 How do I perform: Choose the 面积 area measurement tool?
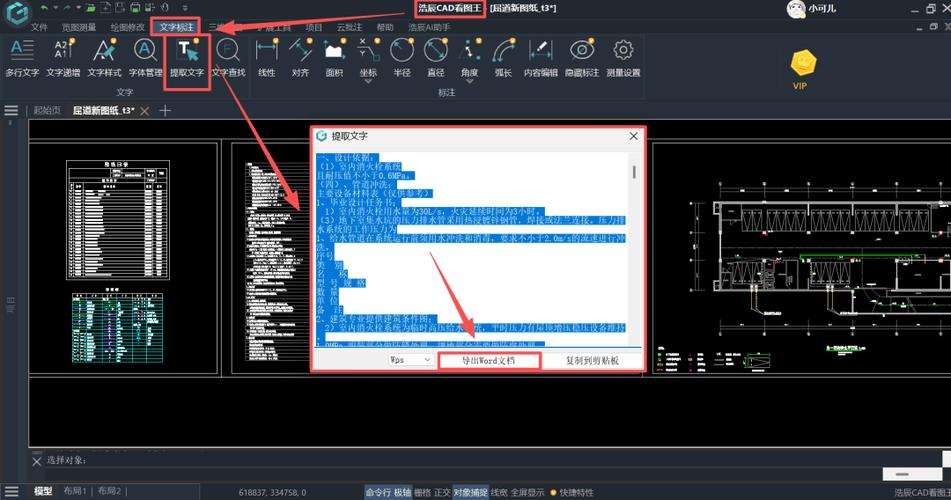coord(334,58)
